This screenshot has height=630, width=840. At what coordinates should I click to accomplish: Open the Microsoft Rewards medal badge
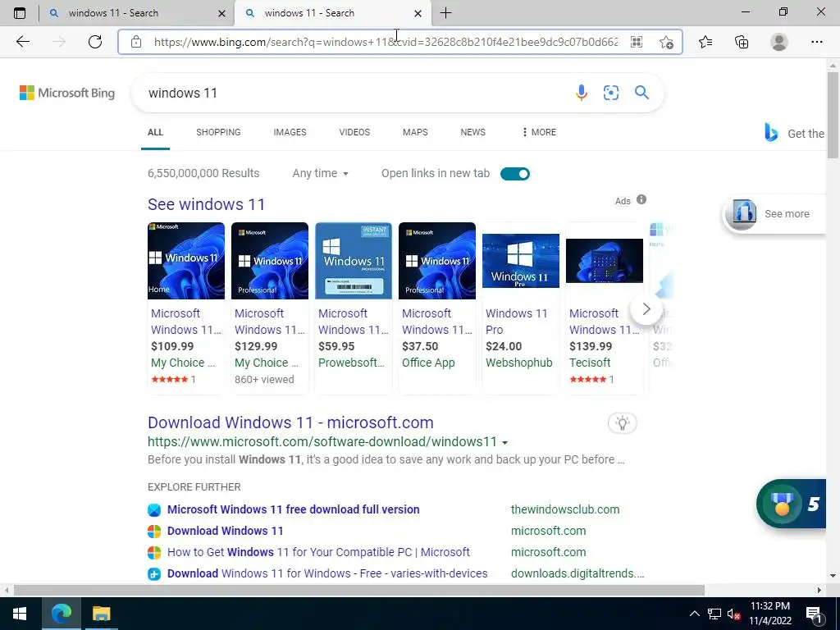[792, 504]
